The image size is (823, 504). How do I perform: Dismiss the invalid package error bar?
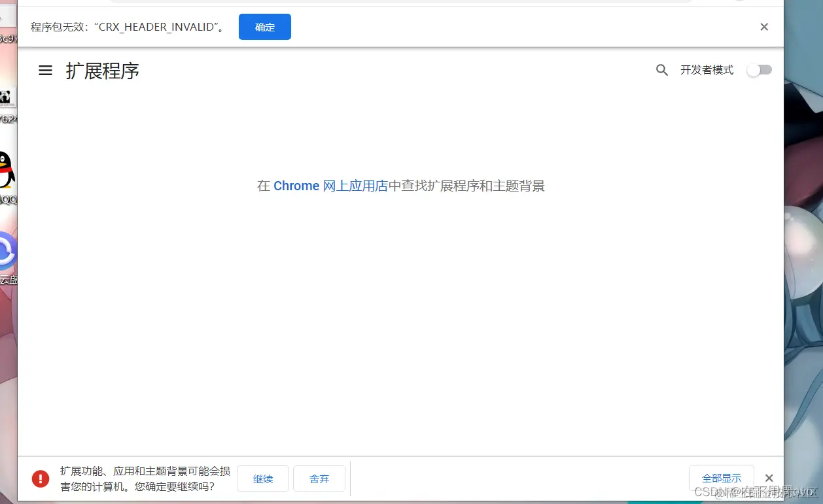click(x=764, y=27)
